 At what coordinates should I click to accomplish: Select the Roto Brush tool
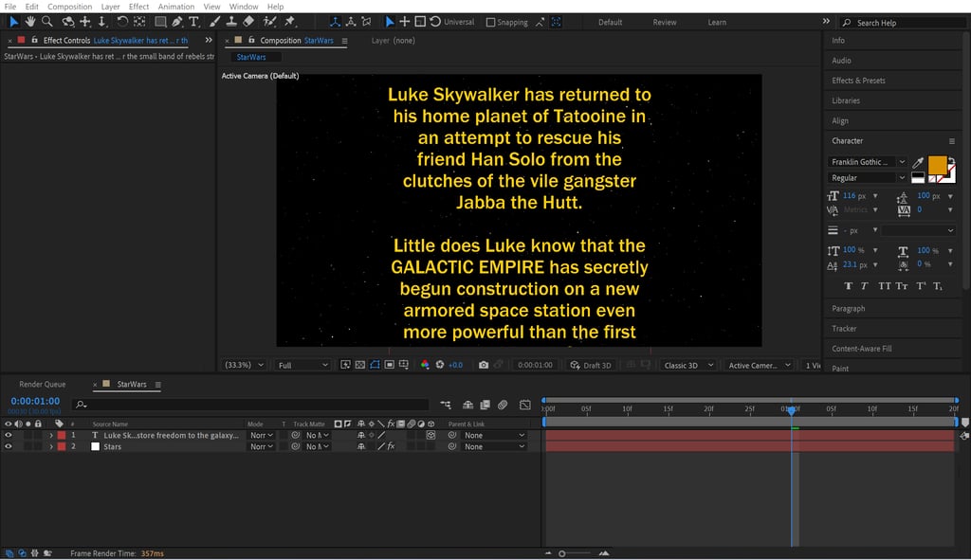(x=269, y=22)
